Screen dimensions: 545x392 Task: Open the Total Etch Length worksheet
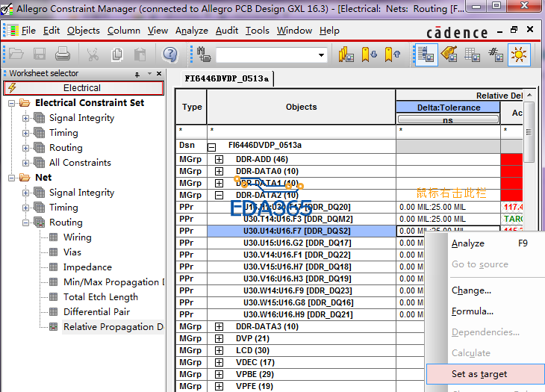coord(101,297)
